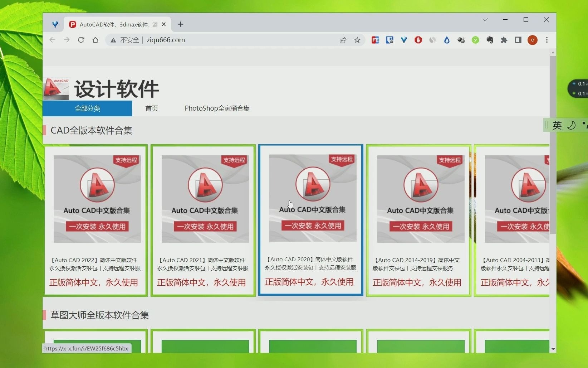588x368 pixels.
Task: Open the grey circular extension icon
Action: pos(432,40)
